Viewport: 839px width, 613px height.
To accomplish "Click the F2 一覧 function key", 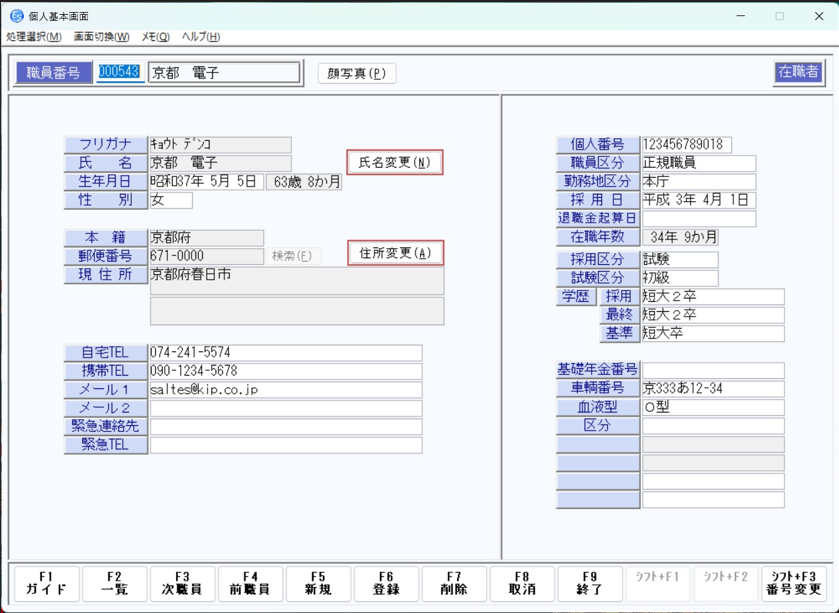I will [x=114, y=584].
